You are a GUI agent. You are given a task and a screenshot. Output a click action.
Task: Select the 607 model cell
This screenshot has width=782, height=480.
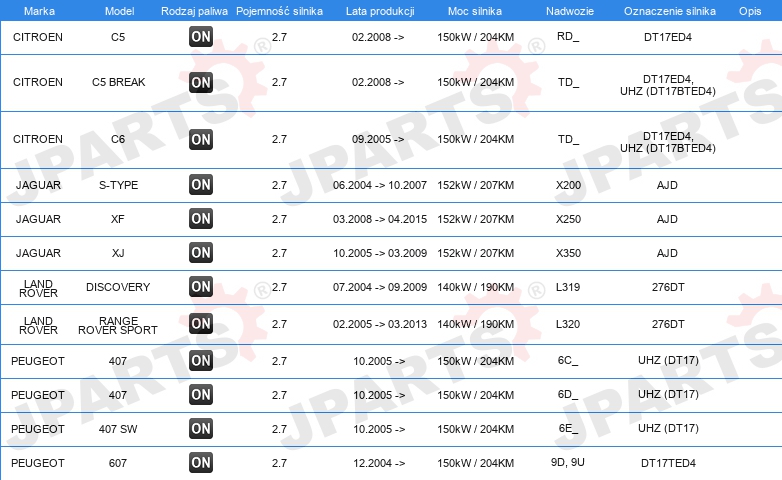[x=118, y=463]
